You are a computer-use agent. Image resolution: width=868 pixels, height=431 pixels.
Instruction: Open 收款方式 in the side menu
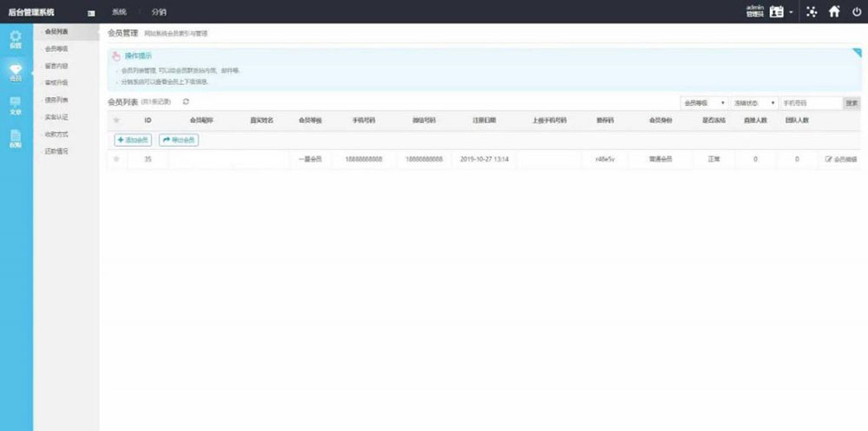(56, 134)
